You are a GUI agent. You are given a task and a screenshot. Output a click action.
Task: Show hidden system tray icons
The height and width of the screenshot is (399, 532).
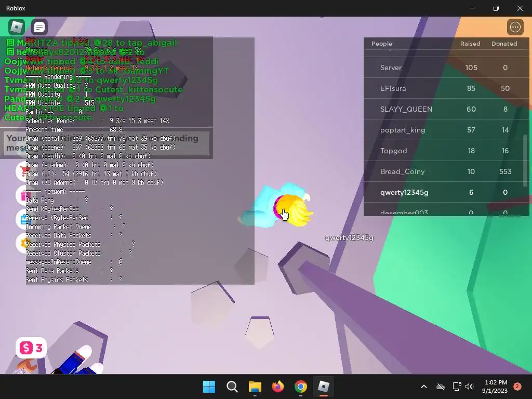pyautogui.click(x=424, y=387)
